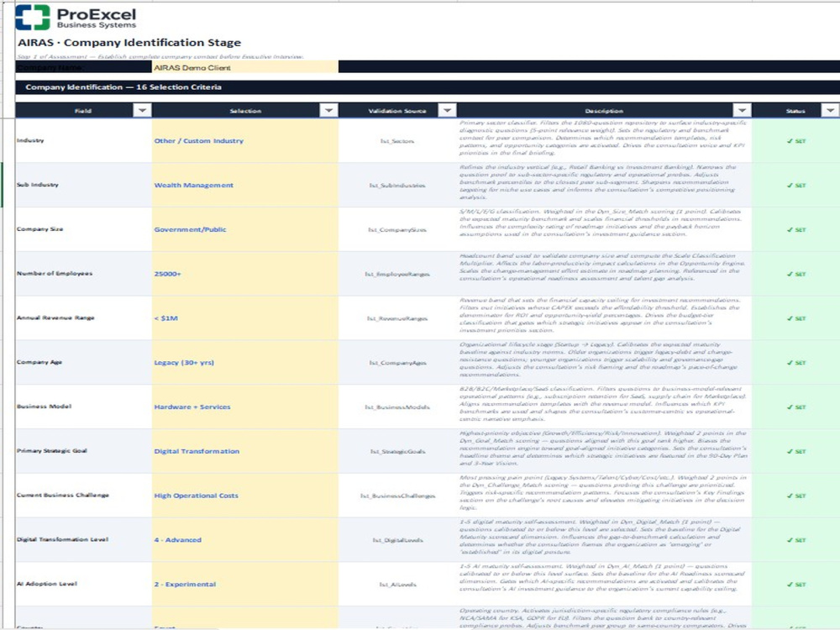
Task: Open the Description column filter dropdown
Action: point(742,110)
